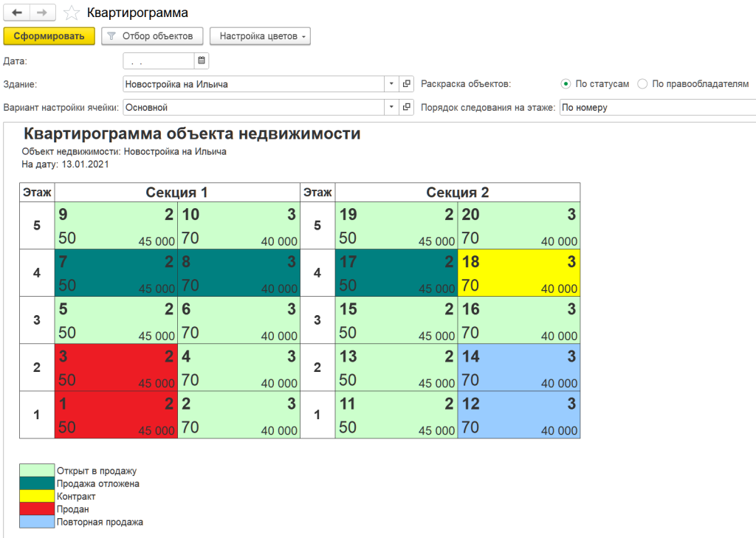Select yellow apartment 18 cell

click(x=518, y=273)
